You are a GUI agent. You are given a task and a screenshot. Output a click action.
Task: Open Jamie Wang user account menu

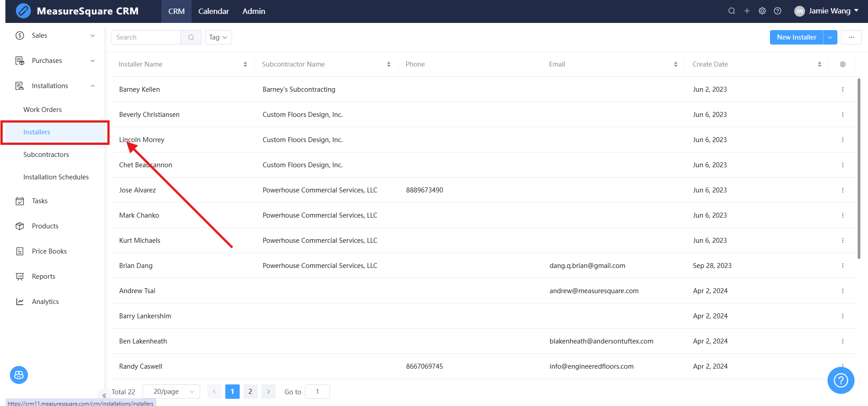point(827,11)
